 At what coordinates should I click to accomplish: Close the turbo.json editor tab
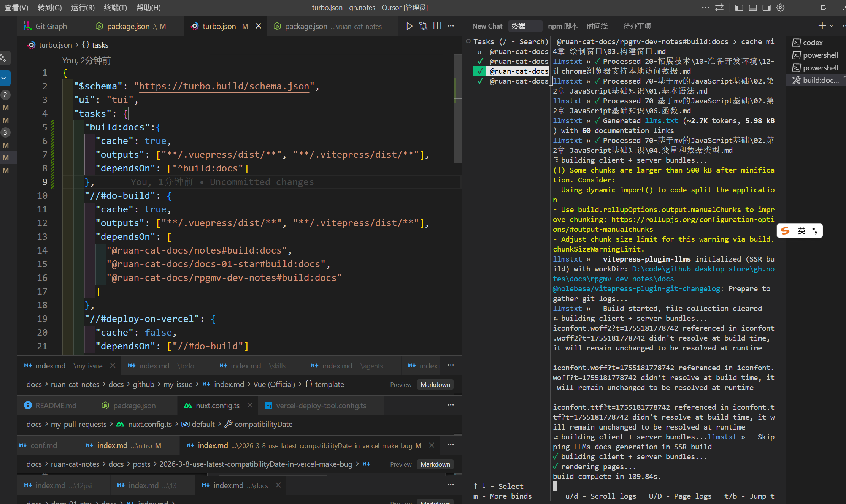pyautogui.click(x=259, y=26)
